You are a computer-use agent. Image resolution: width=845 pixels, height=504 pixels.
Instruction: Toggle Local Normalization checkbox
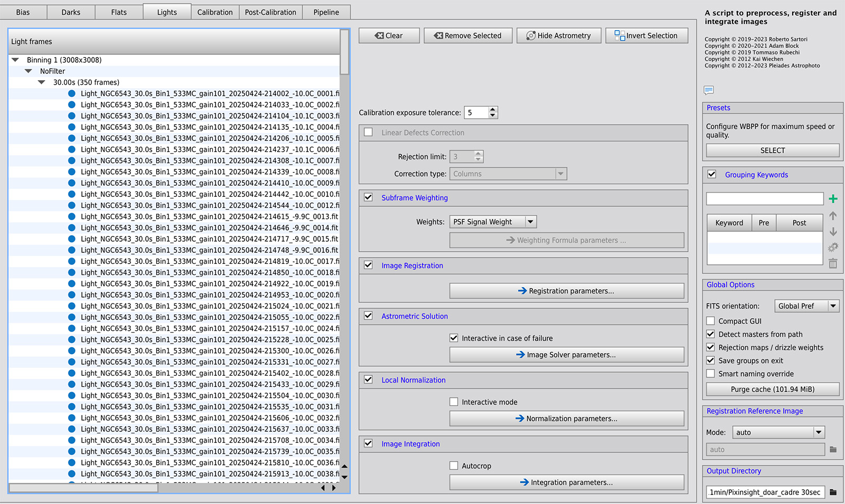[x=368, y=379]
